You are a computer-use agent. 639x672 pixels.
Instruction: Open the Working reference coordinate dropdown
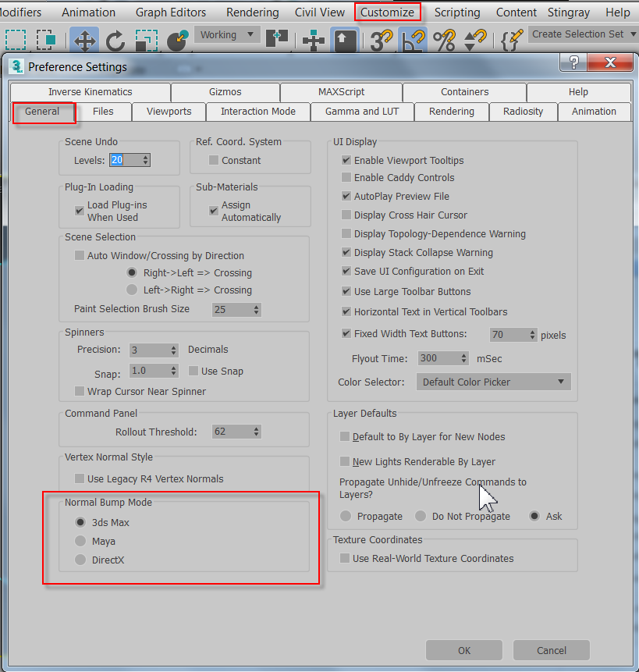(x=227, y=34)
